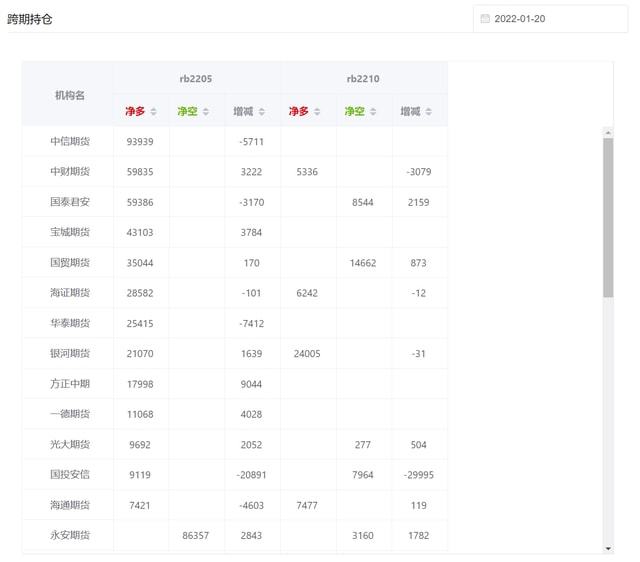The image size is (640, 562).
Task: Click the value 28582 for 海证期货
Action: pyautogui.click(x=140, y=293)
